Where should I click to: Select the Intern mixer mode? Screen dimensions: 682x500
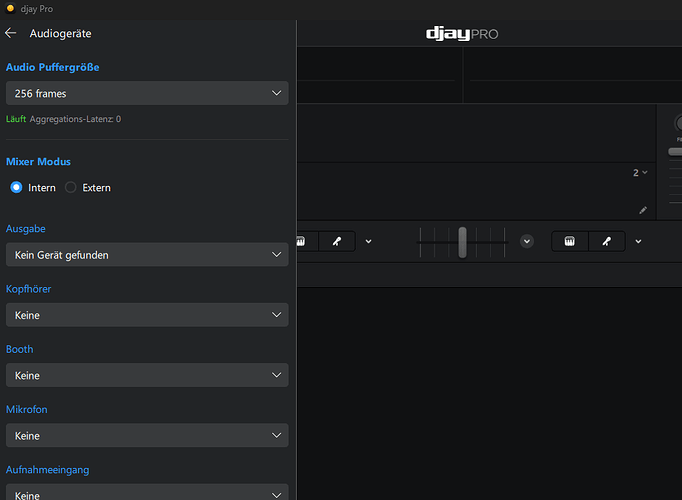[x=16, y=187]
